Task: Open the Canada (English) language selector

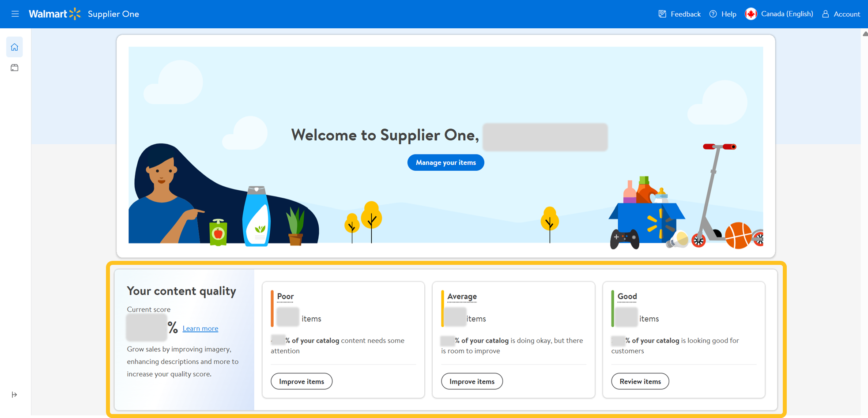Action: click(779, 14)
